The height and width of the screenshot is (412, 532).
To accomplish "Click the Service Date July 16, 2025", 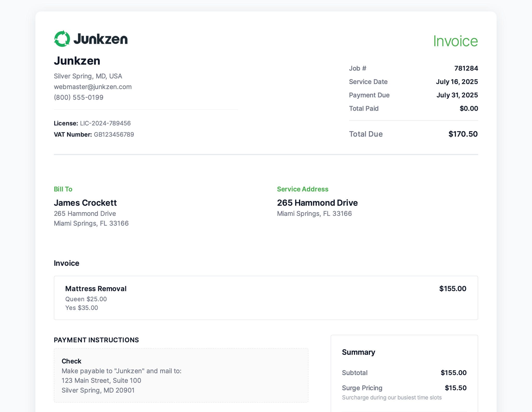I will pyautogui.click(x=457, y=82).
